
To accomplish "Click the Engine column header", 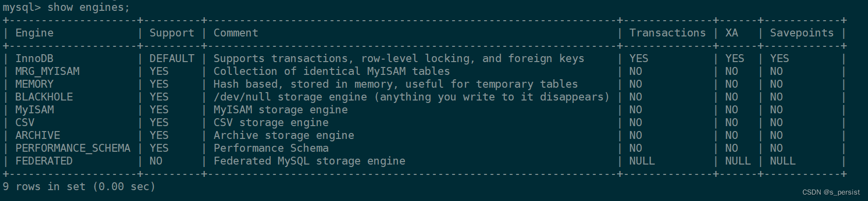I will click(34, 33).
